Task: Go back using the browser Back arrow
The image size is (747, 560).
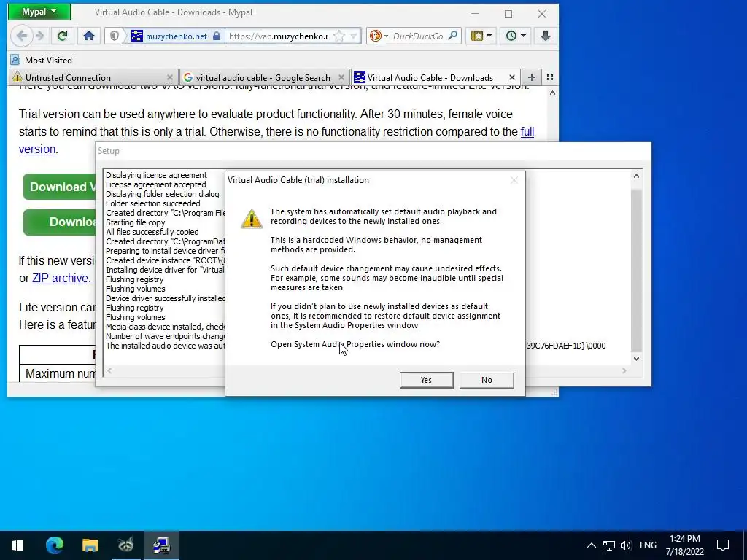Action: [21, 36]
